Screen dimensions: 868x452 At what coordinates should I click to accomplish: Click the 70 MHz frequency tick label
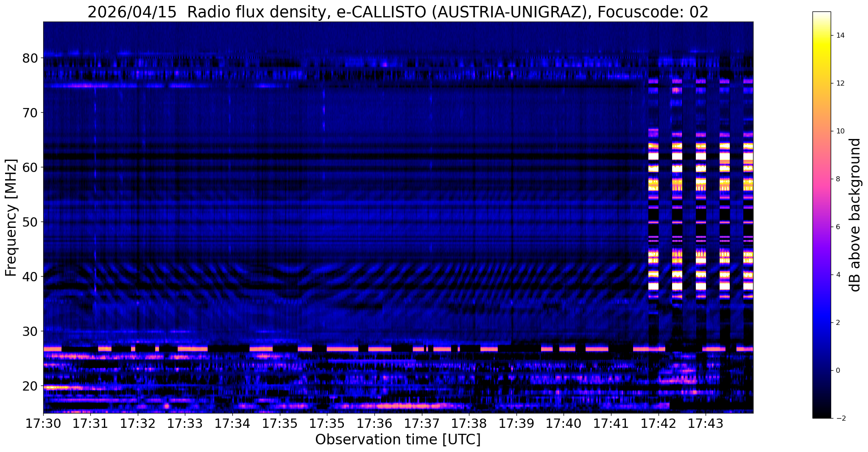pyautogui.click(x=30, y=113)
